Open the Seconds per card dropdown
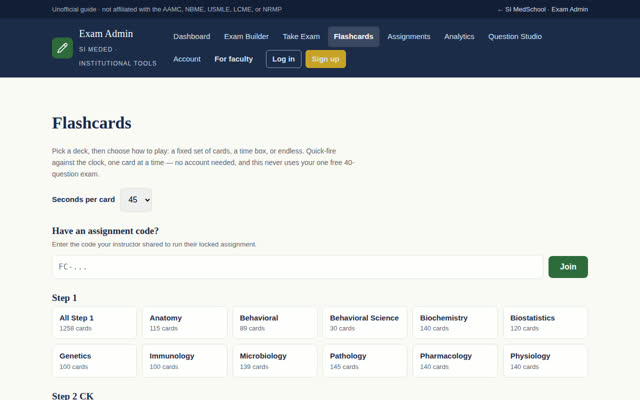This screenshot has height=400, width=640. [x=136, y=200]
